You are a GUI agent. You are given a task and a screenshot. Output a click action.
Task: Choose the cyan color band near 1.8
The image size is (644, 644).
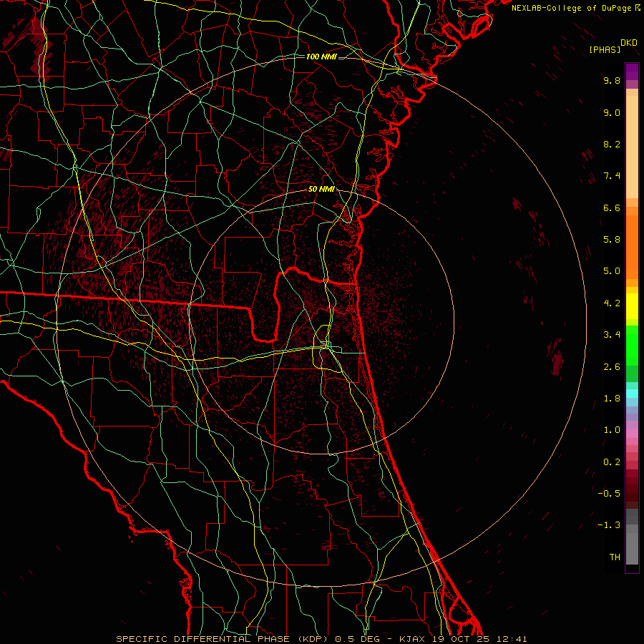(x=632, y=394)
